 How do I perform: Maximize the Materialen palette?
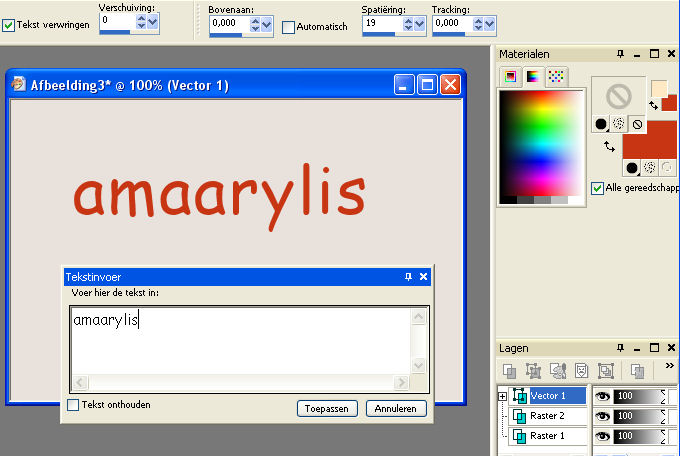click(x=654, y=54)
